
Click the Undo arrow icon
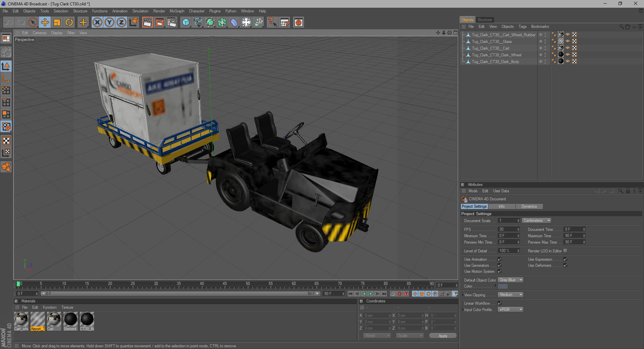click(x=9, y=22)
